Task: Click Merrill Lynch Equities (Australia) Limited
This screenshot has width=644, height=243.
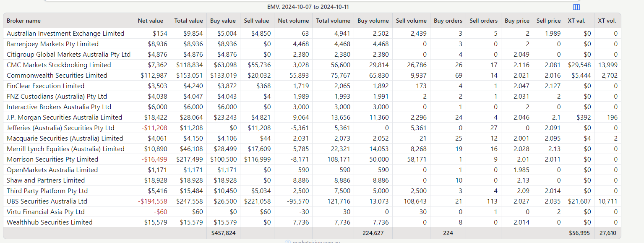Action: tap(65, 149)
